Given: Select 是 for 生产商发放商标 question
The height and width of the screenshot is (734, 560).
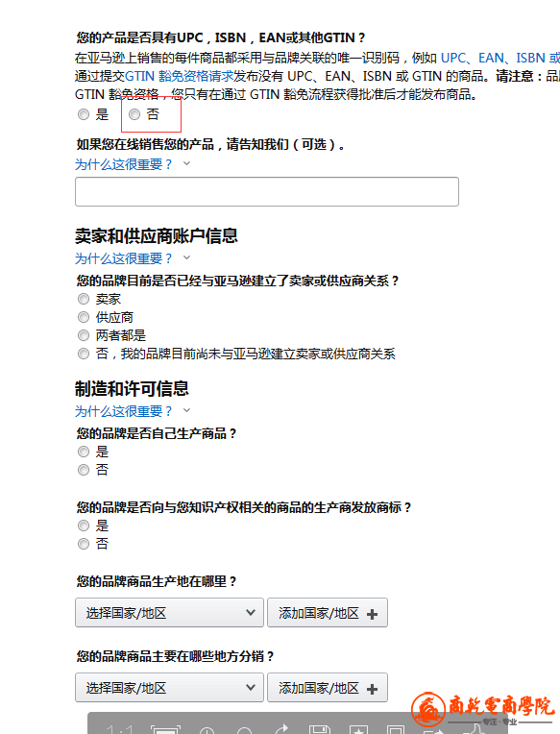Looking at the screenshot, I should click(x=84, y=526).
